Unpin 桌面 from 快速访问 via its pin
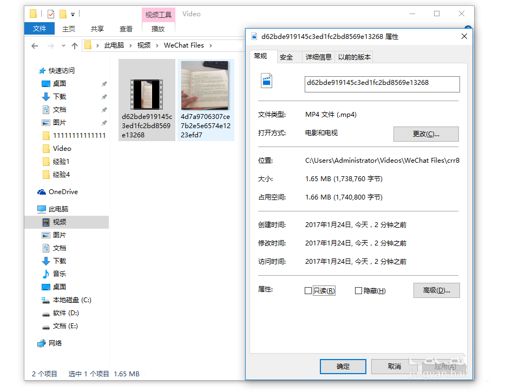This screenshot has height=392, width=532. [x=104, y=84]
